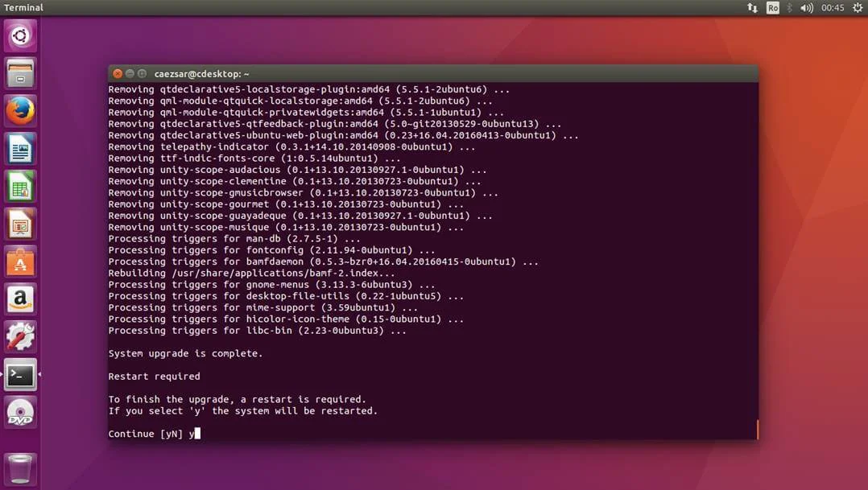Open the Amazon launcher icon

(x=20, y=299)
